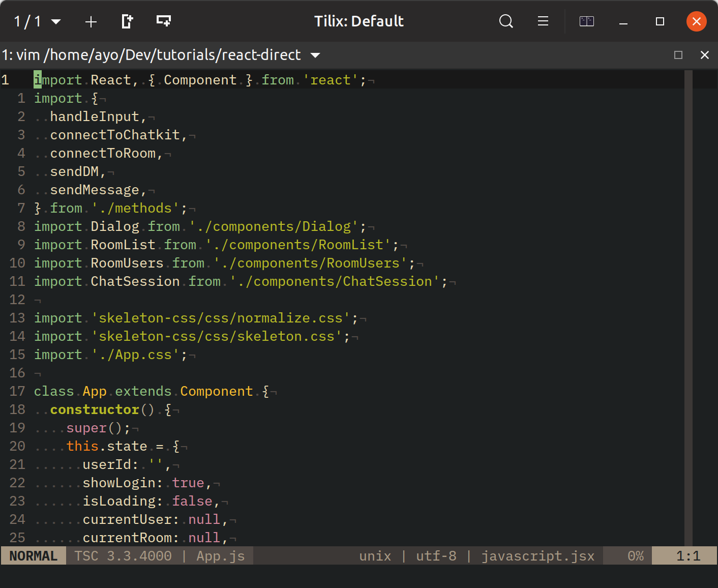Close the vim terminal pane
718x588 pixels.
pyautogui.click(x=704, y=55)
